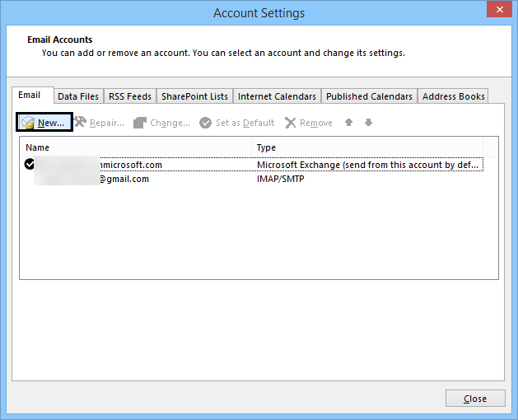
Task: Click the IMAP/SMTP type cell
Action: coord(281,179)
